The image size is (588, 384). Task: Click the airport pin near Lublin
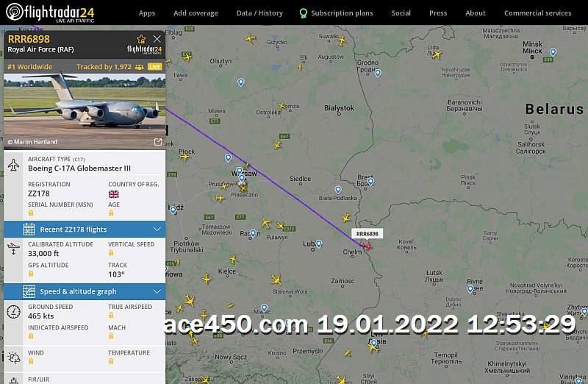(319, 244)
